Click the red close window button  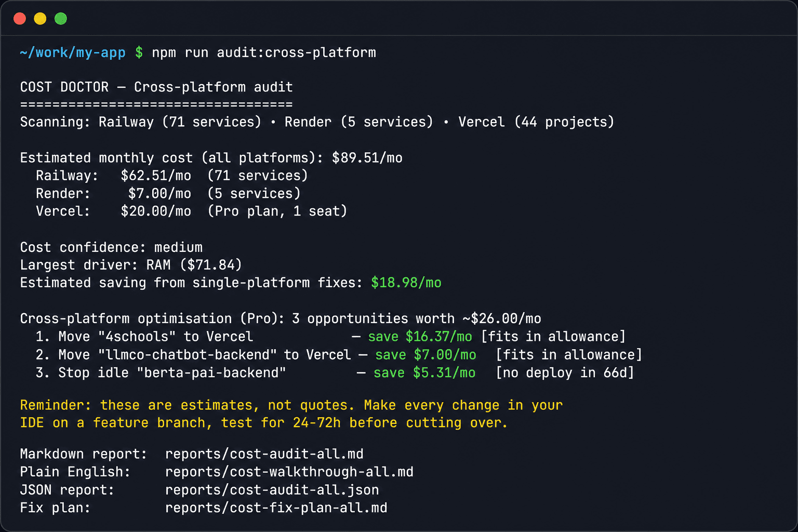pyautogui.click(x=20, y=19)
